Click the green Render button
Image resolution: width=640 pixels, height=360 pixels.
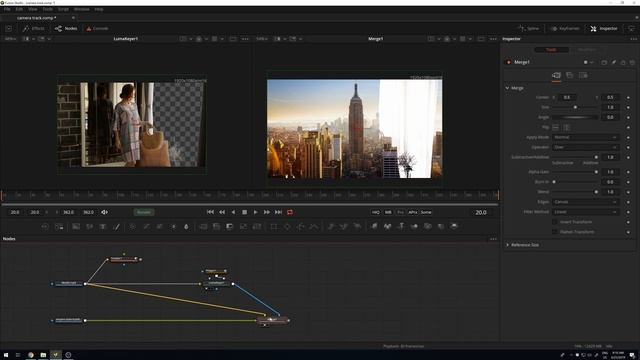click(x=144, y=212)
